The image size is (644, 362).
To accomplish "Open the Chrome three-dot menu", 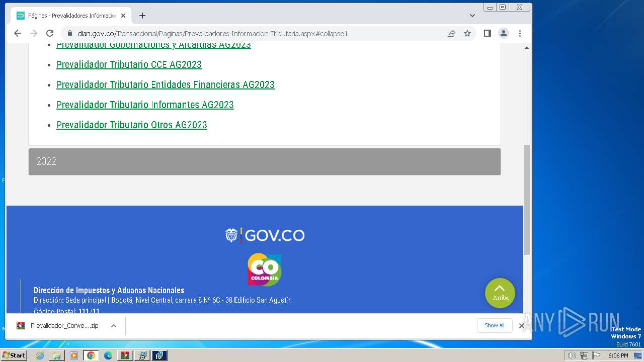I will pos(520,33).
